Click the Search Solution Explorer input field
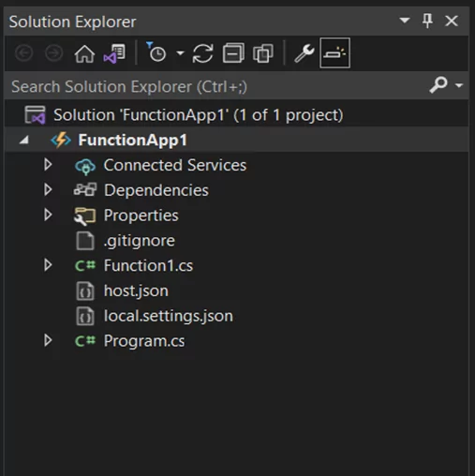The width and height of the screenshot is (475, 476). tap(215, 86)
